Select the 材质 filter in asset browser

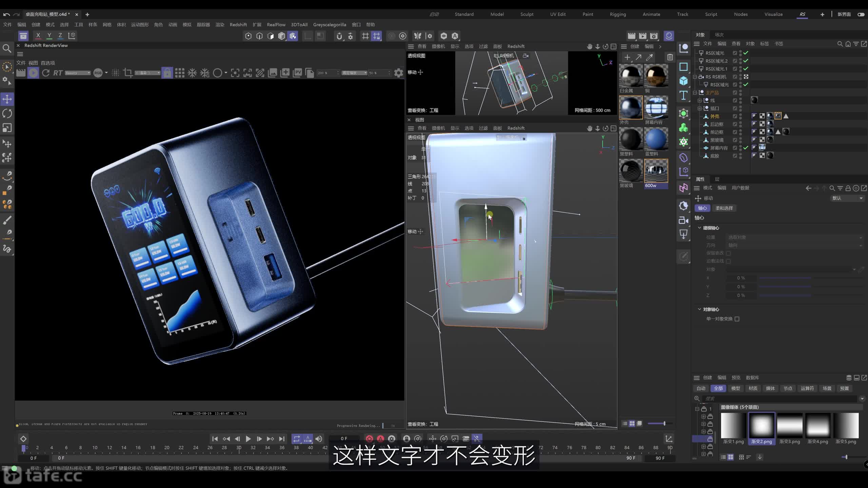(753, 388)
